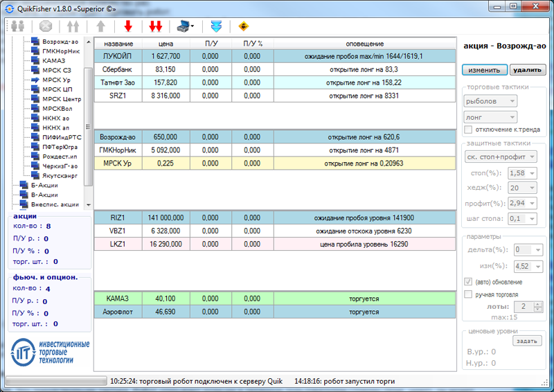Viewport: 554px width, 392px height.
Task: Click the оповещение column header
Action: click(365, 44)
